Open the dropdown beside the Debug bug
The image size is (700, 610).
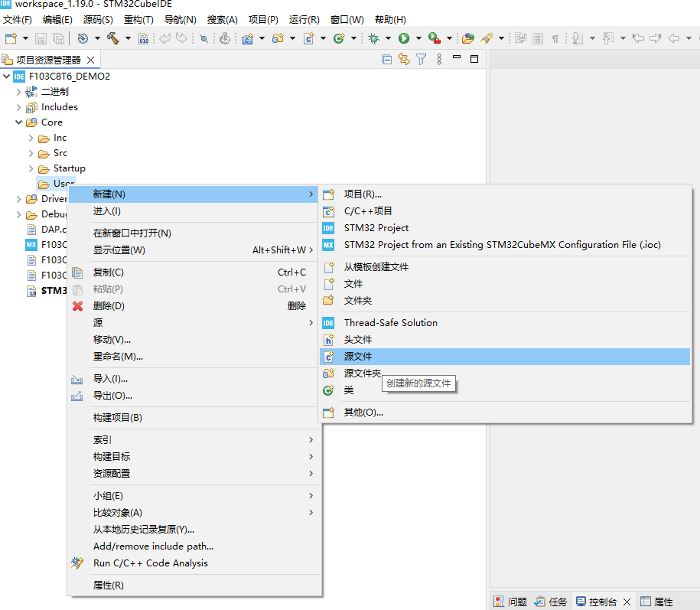point(388,39)
